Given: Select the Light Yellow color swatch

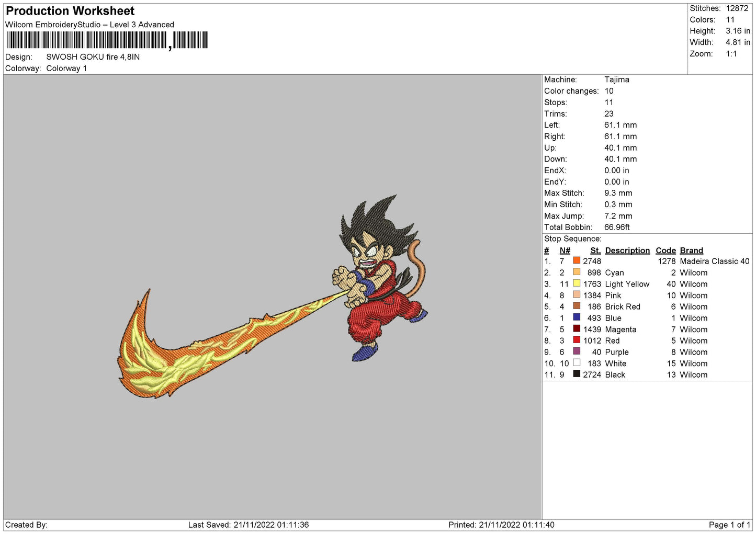Looking at the screenshot, I should point(576,283).
